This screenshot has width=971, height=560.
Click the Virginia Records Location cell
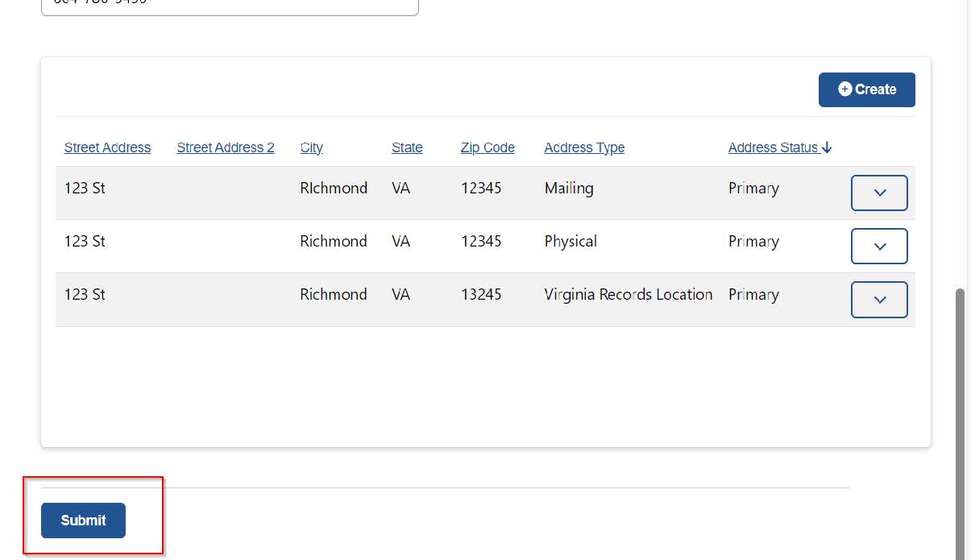point(628,295)
